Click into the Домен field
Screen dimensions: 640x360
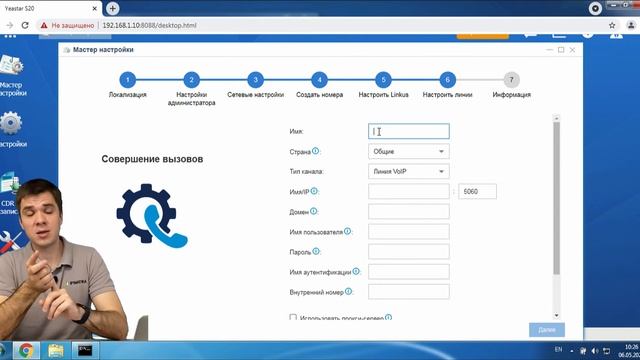tap(409, 211)
